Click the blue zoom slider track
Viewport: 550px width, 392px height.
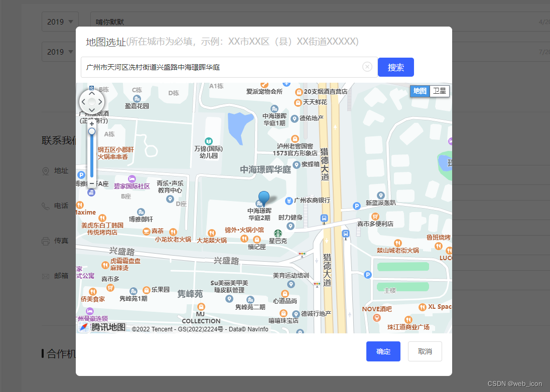pyautogui.click(x=91, y=156)
